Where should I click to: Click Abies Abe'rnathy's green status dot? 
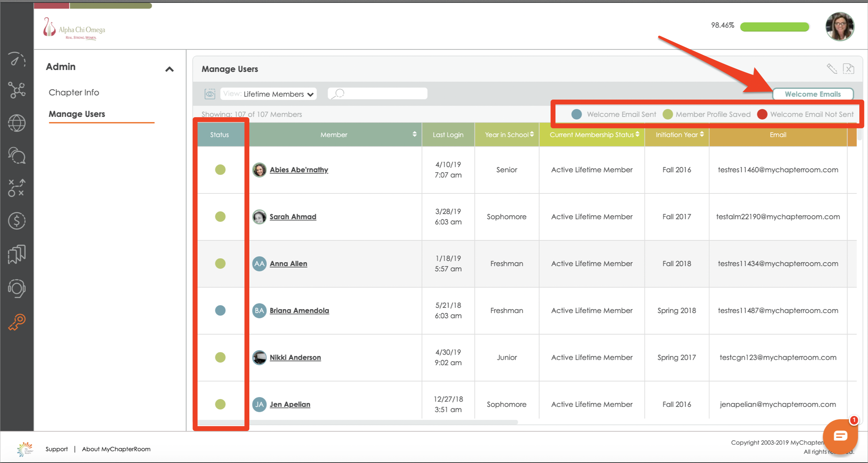[x=220, y=170]
